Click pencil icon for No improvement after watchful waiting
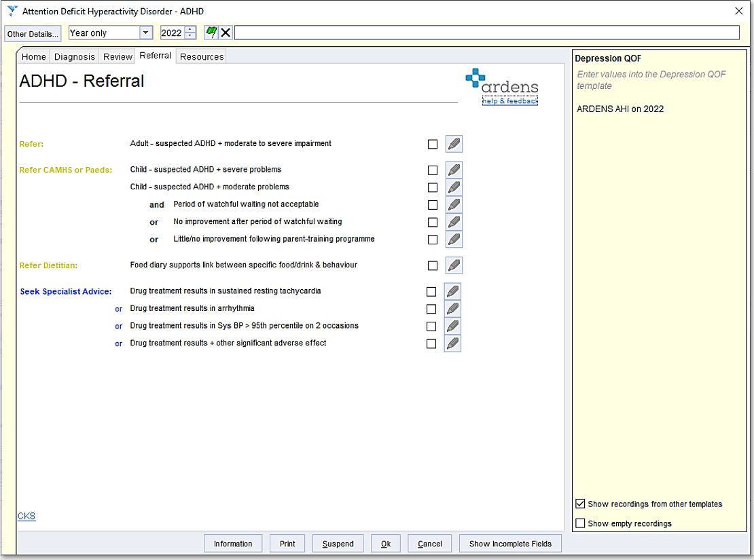This screenshot has width=754, height=560. tap(454, 222)
